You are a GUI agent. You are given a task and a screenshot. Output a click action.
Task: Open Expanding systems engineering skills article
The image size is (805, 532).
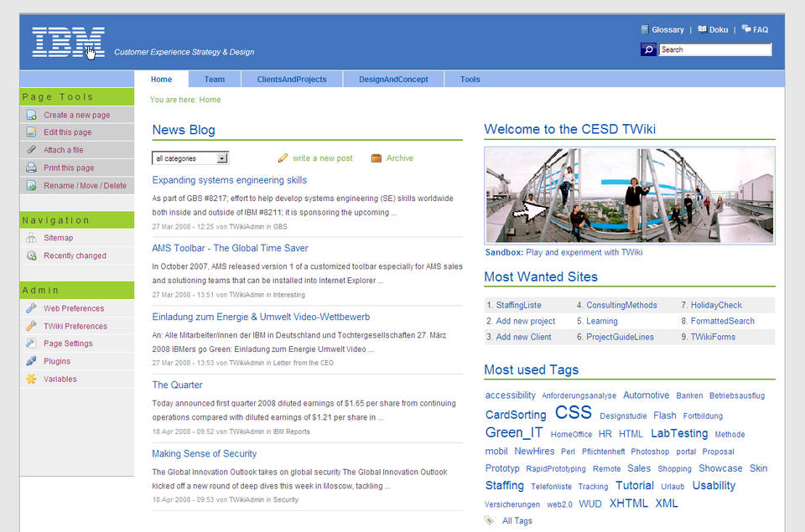click(x=230, y=180)
